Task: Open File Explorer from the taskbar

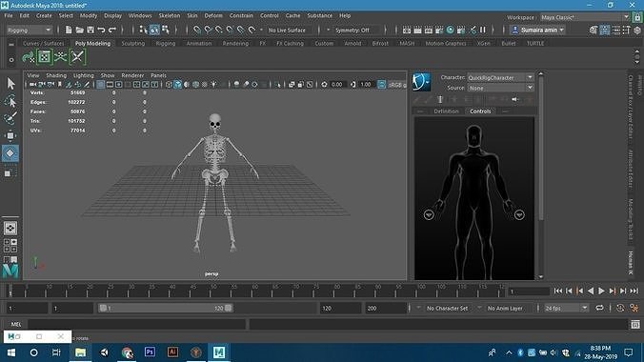Action: pyautogui.click(x=80, y=352)
